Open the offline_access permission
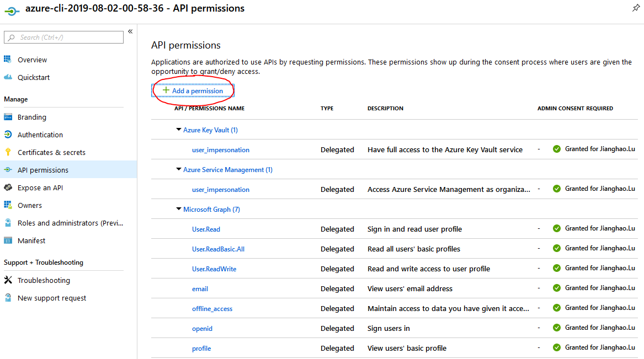This screenshot has width=644, height=359. click(x=212, y=309)
